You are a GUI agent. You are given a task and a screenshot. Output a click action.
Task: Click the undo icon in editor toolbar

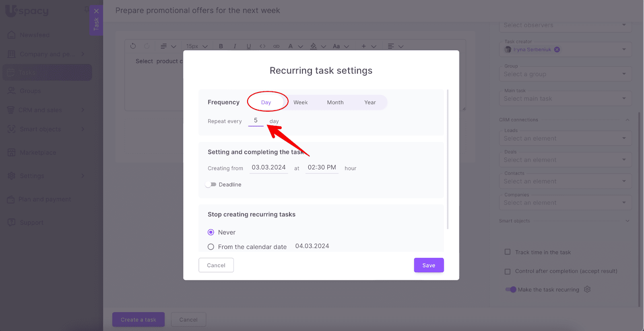pyautogui.click(x=133, y=46)
